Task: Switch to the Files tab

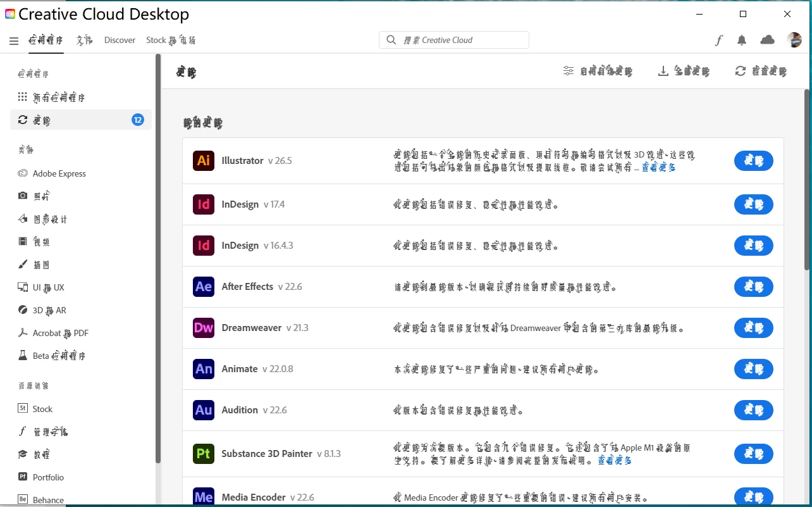Action: [x=84, y=40]
